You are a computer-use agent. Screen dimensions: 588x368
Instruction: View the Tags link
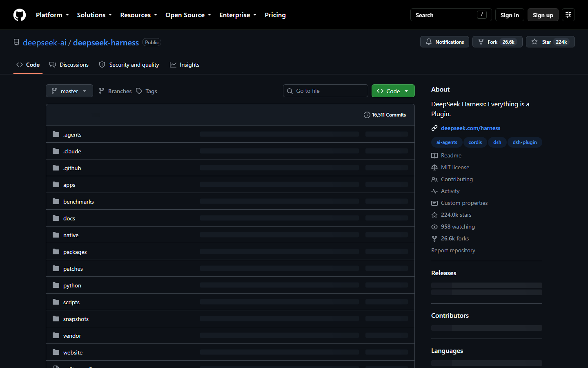click(147, 91)
